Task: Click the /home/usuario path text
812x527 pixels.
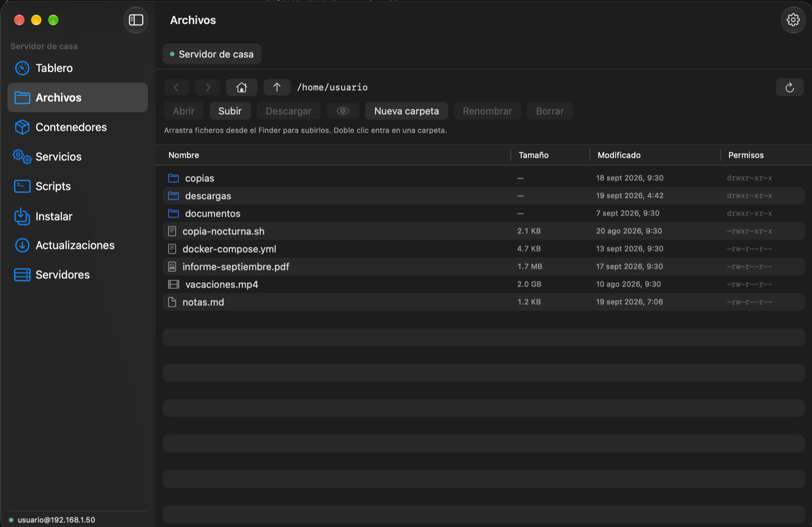Action: (332, 87)
